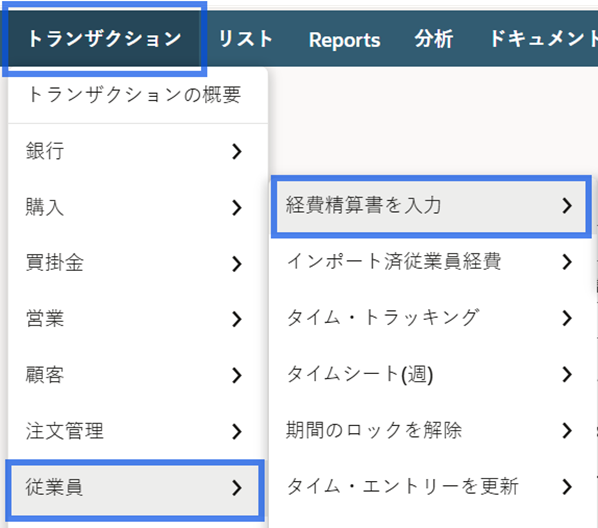
Task: Open the トランザクション menu tab
Action: pos(104,39)
